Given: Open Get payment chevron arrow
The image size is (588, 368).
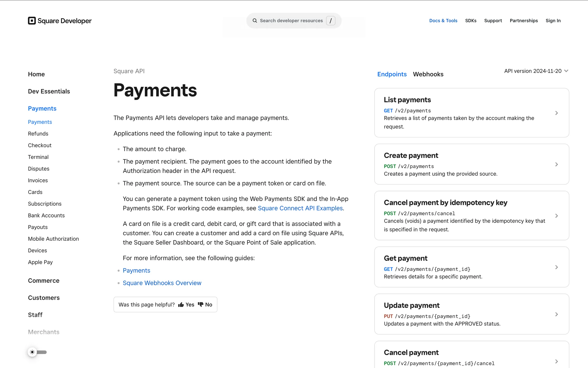Looking at the screenshot, I should coord(556,267).
